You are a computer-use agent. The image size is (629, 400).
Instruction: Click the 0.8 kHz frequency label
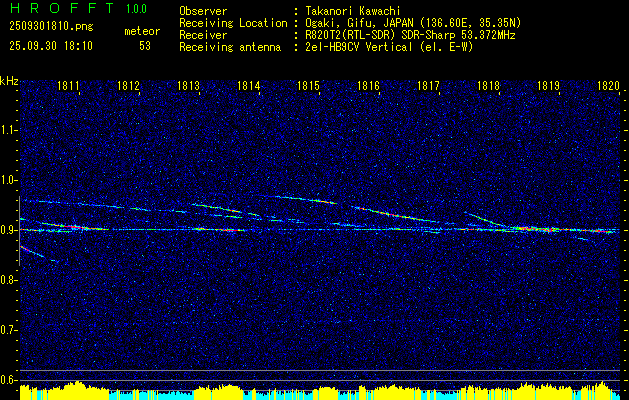tap(9, 280)
